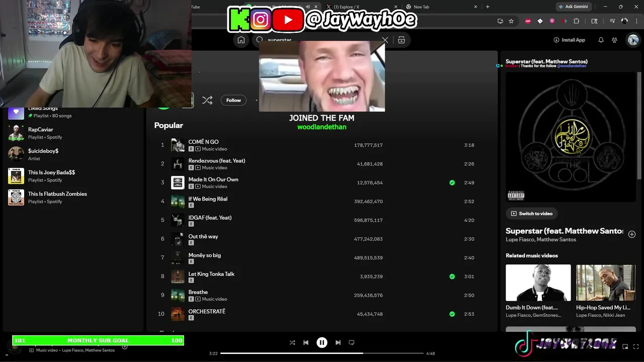The image size is (644, 362).
Task: Follow the artist with Follow button
Action: [233, 100]
